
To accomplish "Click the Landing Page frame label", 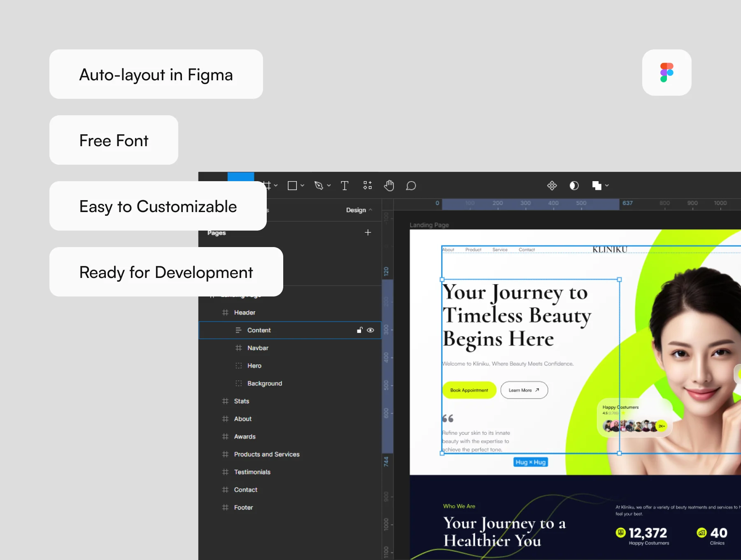I will click(x=429, y=225).
